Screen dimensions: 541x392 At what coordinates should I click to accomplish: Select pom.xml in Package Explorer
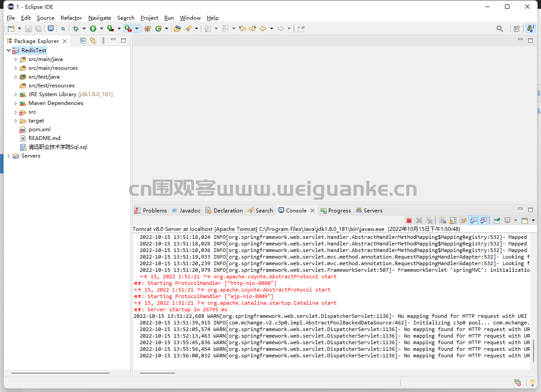(39, 129)
